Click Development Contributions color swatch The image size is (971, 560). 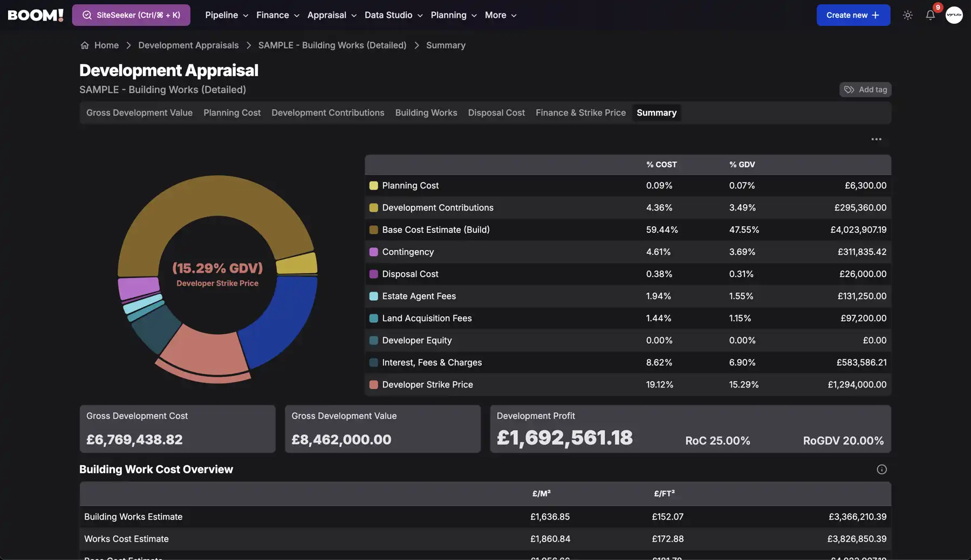[373, 208]
